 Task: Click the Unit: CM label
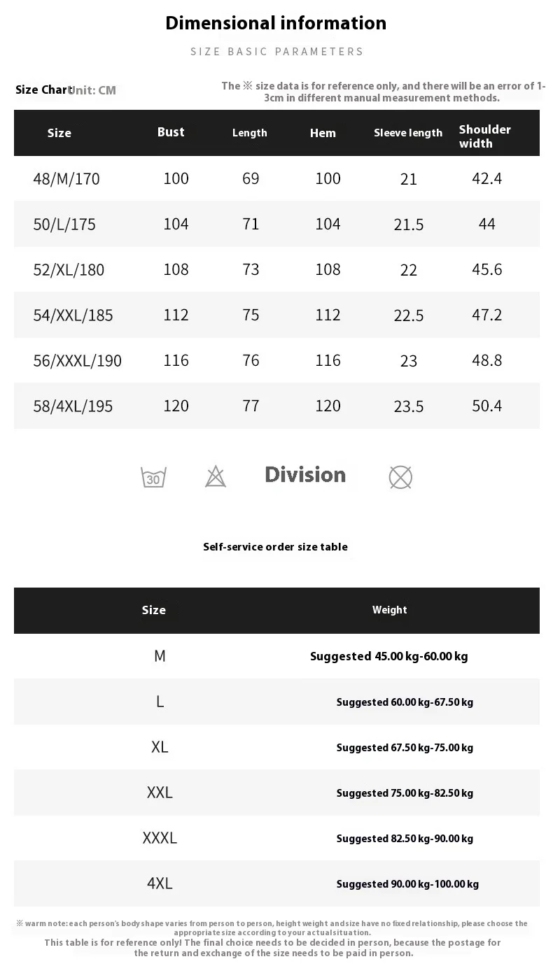point(94,90)
